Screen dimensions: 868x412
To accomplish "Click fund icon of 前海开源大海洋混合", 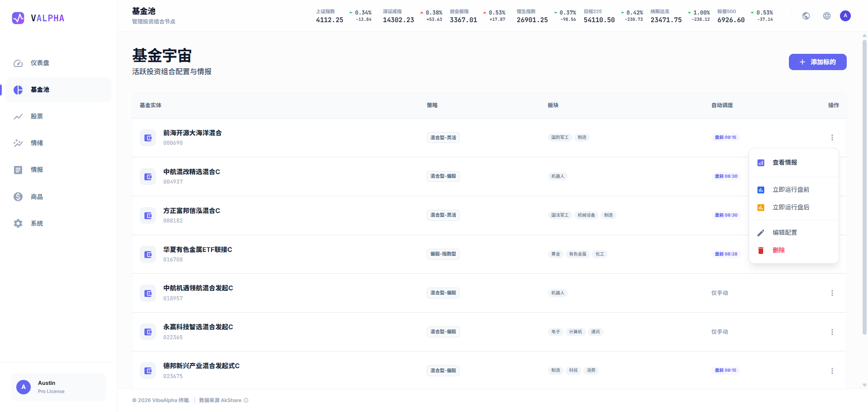I will [x=148, y=138].
